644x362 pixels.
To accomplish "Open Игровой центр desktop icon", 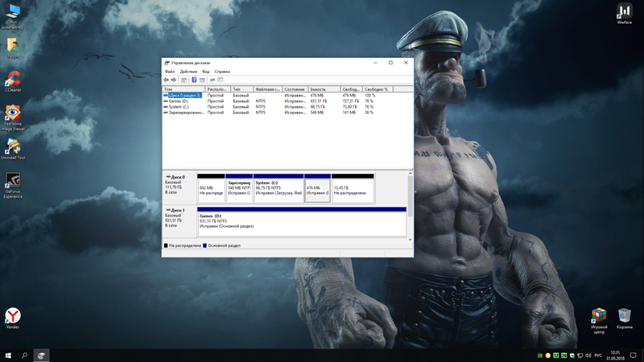I will pyautogui.click(x=599, y=321).
